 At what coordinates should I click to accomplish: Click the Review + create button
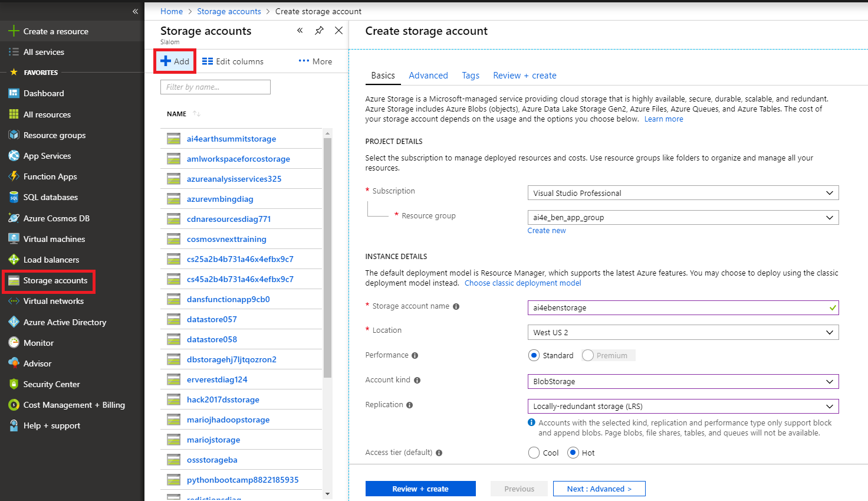(x=420, y=488)
